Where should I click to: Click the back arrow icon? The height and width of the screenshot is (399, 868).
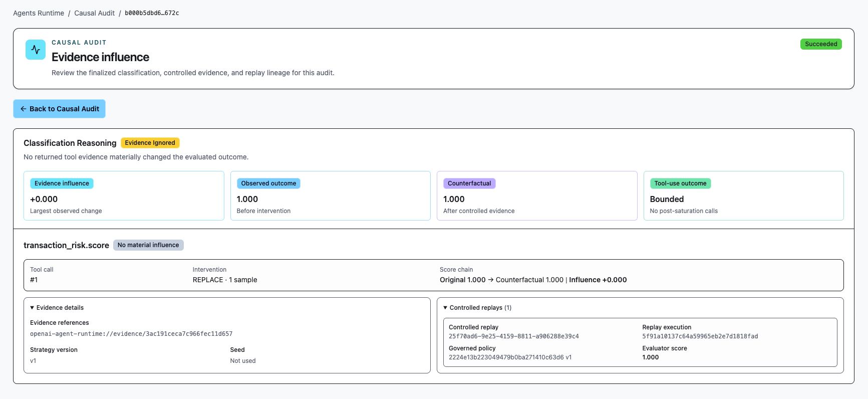click(23, 109)
